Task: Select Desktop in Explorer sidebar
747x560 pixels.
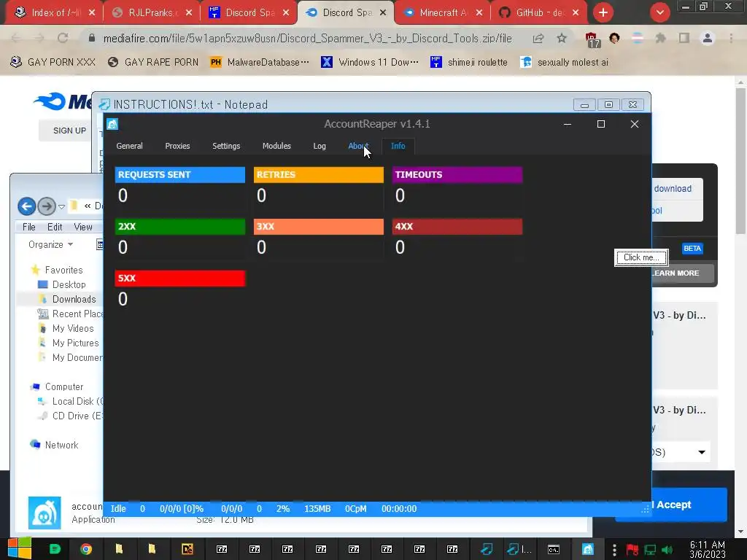Action: coord(69,284)
